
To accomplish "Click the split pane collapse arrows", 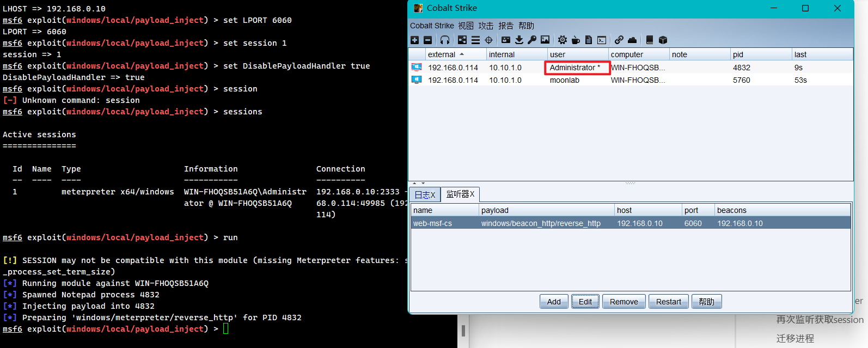I will [419, 183].
